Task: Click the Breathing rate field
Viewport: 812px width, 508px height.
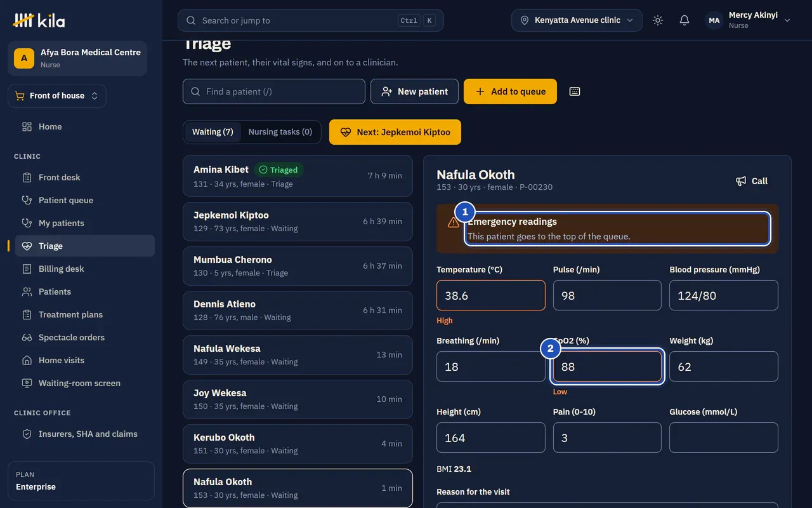Action: 491,366
